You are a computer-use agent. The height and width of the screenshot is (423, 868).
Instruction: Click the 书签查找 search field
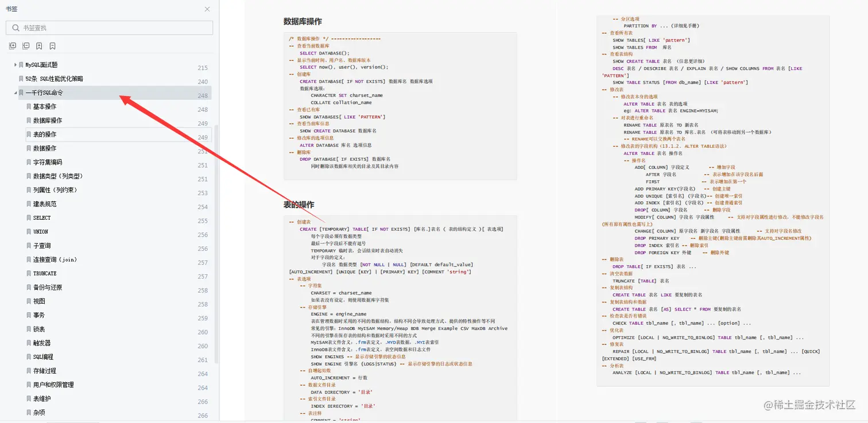109,28
